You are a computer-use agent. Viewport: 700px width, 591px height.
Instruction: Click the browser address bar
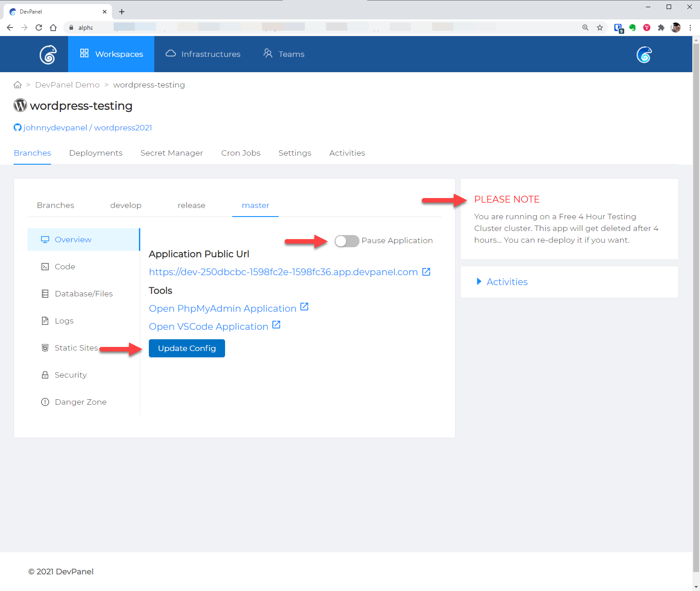pos(316,28)
